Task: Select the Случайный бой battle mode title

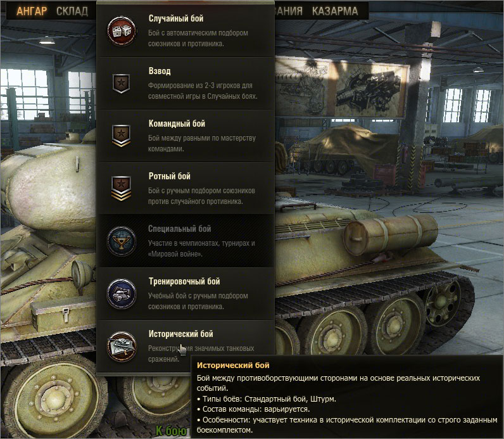Action: (x=176, y=18)
